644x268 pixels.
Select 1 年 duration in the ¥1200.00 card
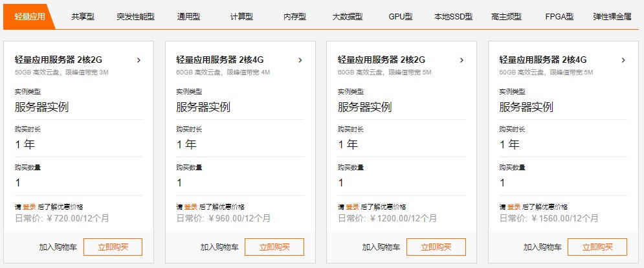(348, 144)
